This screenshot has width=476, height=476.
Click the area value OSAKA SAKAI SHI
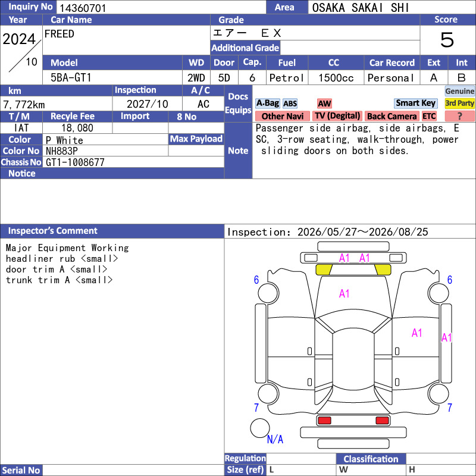(x=361, y=8)
